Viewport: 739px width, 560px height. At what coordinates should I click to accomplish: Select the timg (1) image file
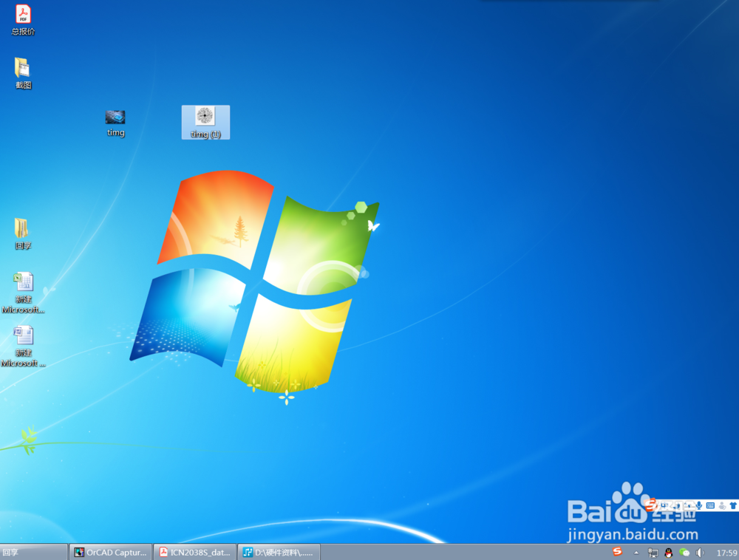tap(205, 123)
